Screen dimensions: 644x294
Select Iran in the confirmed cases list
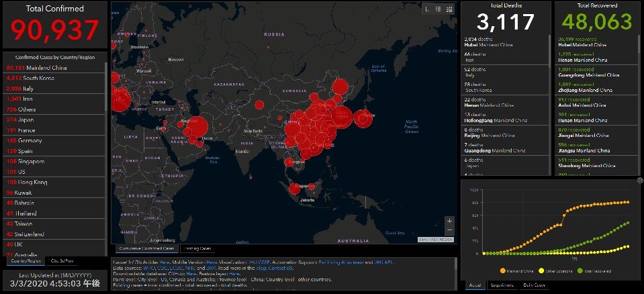coord(54,99)
